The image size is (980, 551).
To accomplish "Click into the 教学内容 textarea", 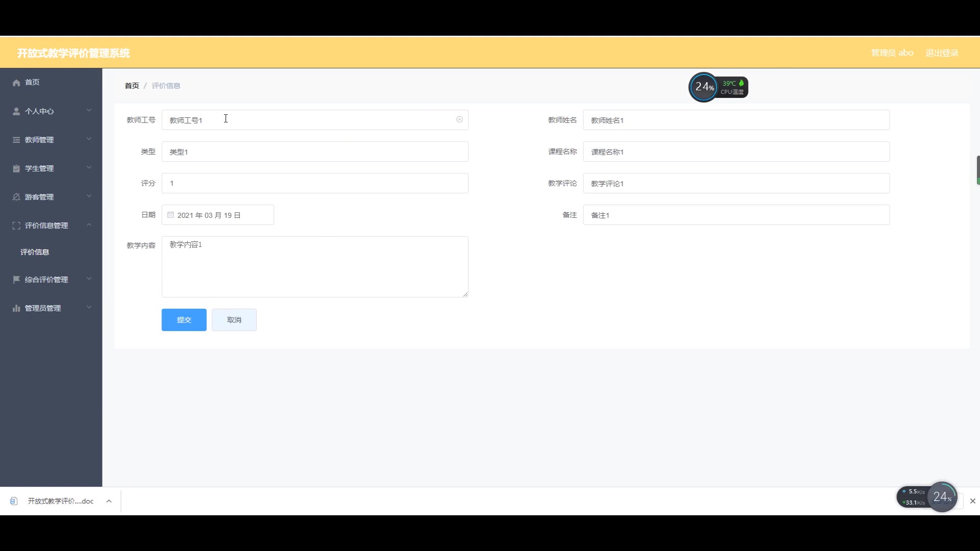I will coord(314,266).
